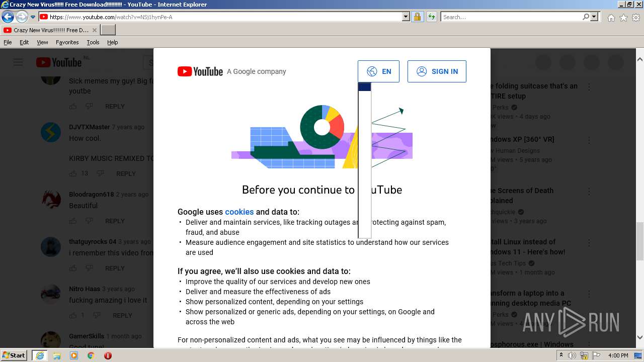Dislike Nitro Haas's comment

coord(97,315)
